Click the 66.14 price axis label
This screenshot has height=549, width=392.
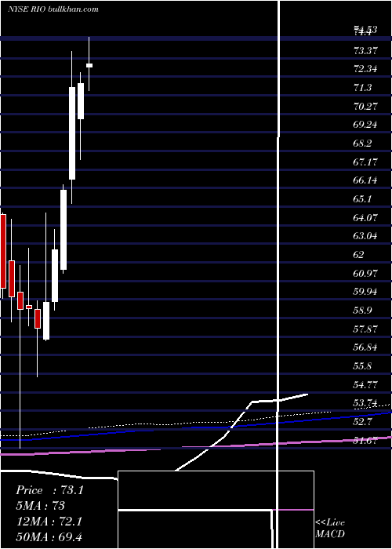tap(365, 180)
